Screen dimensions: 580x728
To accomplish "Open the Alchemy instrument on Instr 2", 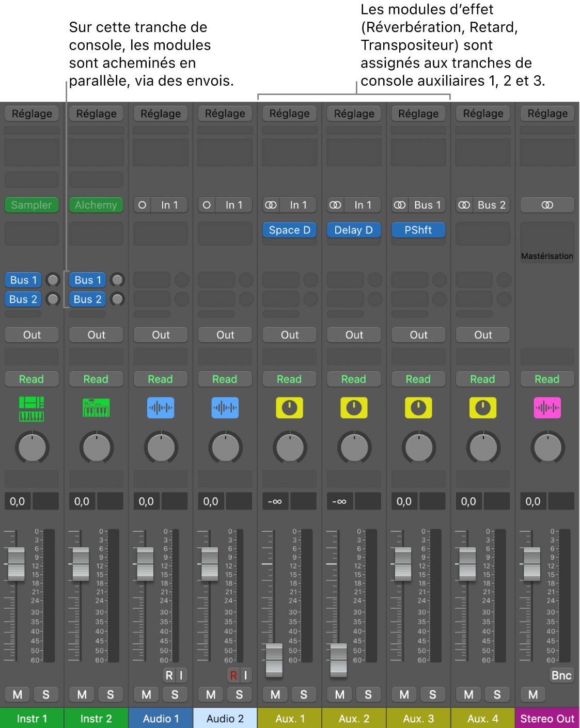I will [96, 205].
